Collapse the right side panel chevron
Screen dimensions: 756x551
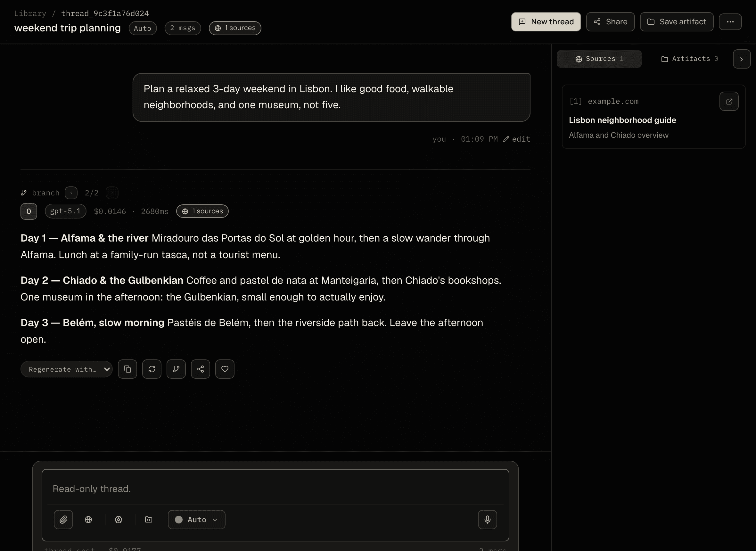tap(742, 59)
